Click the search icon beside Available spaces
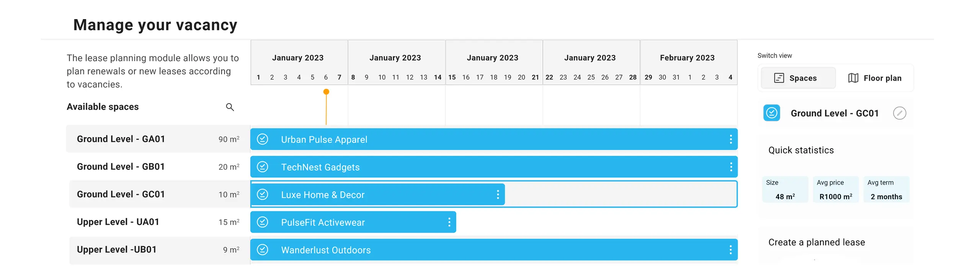The width and height of the screenshot is (980, 279). click(x=230, y=107)
